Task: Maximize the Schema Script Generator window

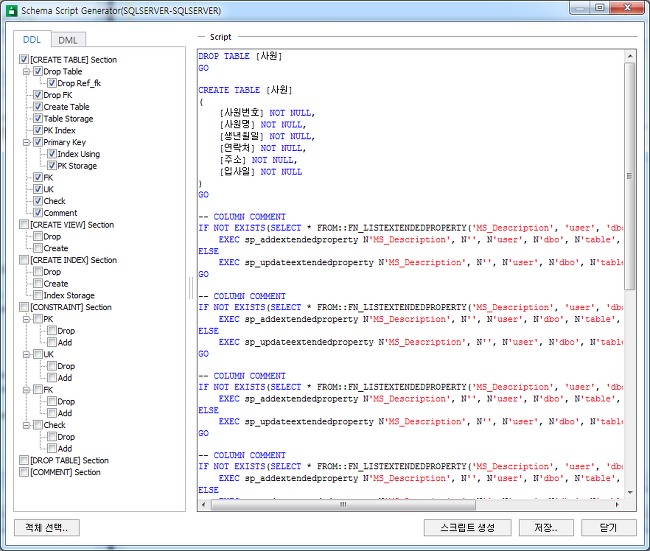Action: (599, 7)
